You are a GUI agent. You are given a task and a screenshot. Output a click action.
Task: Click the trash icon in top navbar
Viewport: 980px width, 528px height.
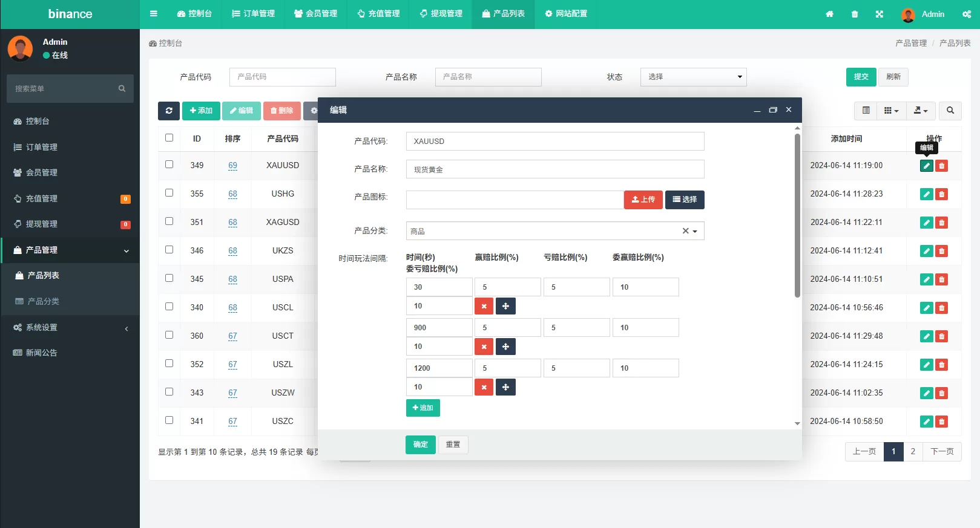[855, 14]
